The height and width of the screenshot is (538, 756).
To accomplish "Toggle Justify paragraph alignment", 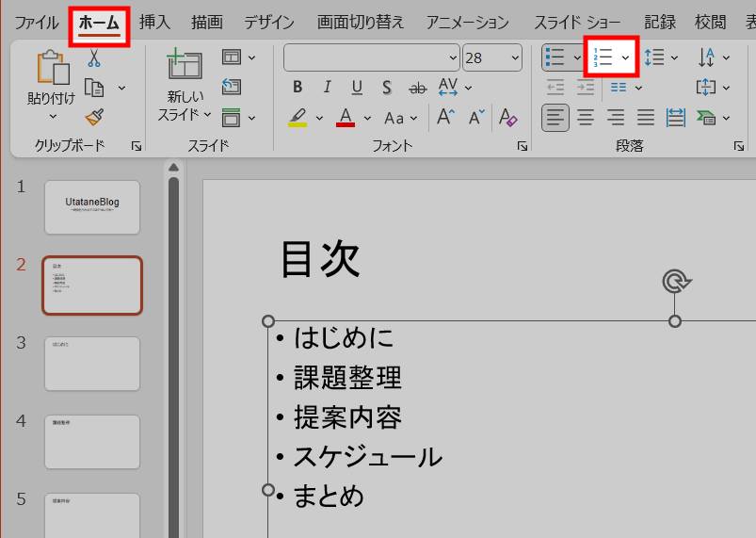I will tap(646, 117).
